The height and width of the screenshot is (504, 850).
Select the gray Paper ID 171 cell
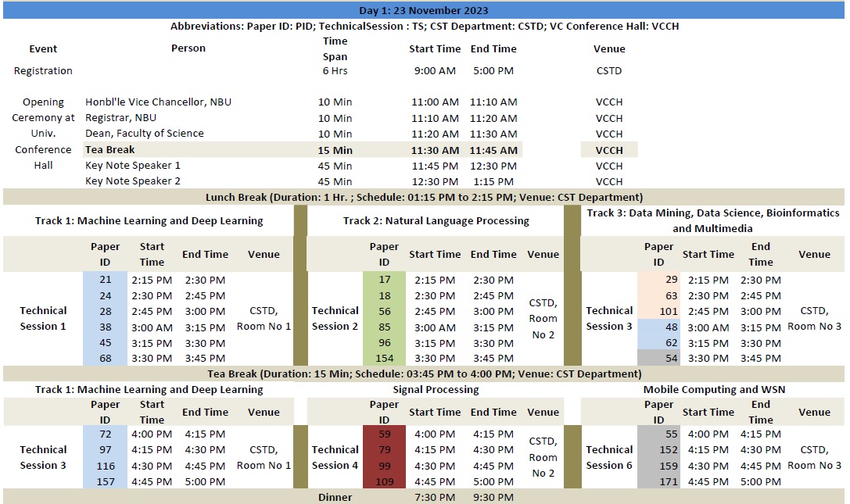658,482
